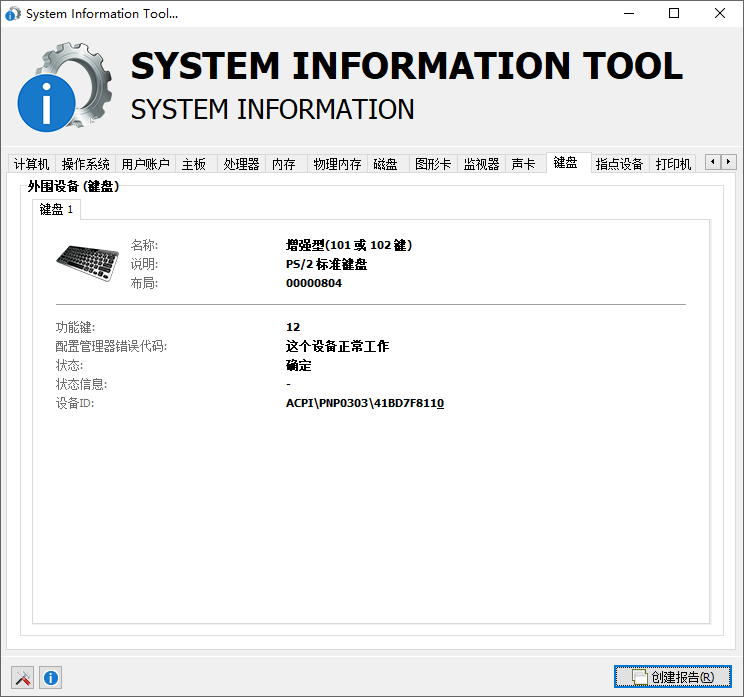Screen dimensions: 744x697
Task: Click the keyboard device image
Action: pos(88,263)
